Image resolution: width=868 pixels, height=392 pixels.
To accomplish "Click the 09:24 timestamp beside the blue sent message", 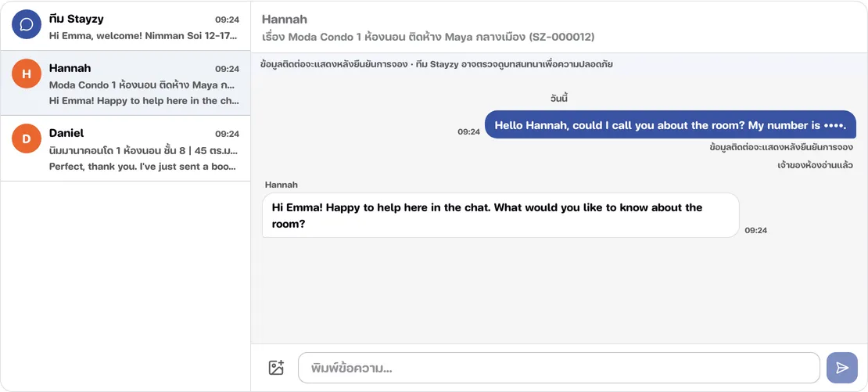I will pos(468,131).
